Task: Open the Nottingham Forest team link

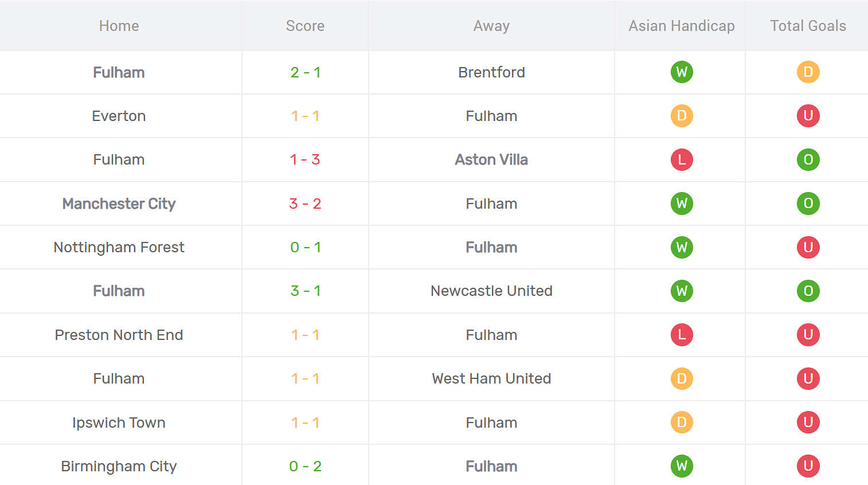Action: 119,247
